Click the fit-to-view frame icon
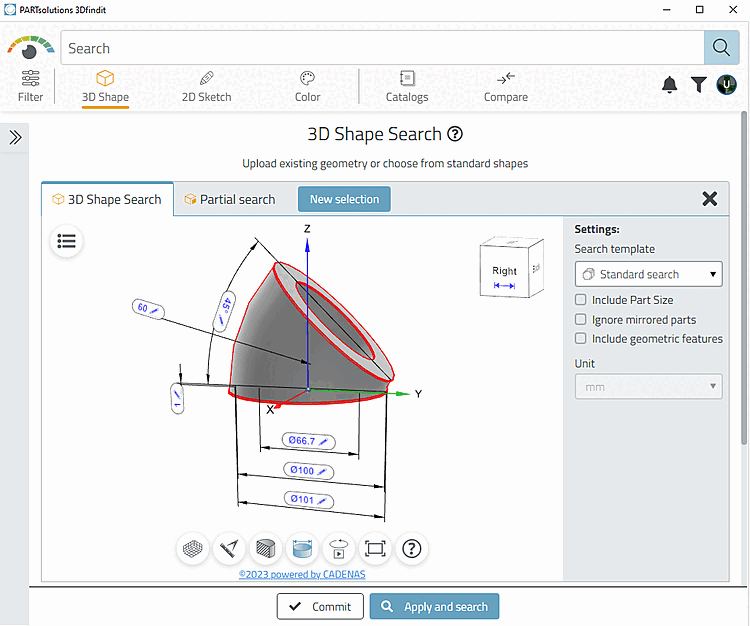750x626 pixels. (375, 549)
